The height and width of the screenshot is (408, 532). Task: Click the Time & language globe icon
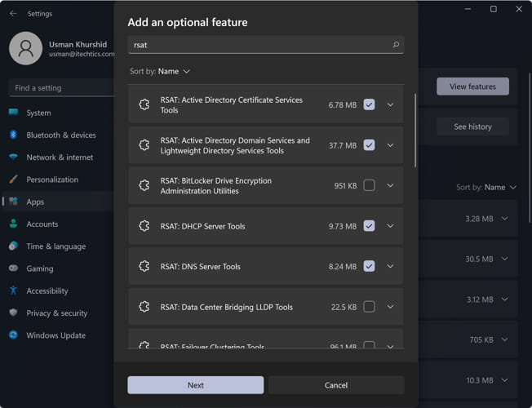(x=13, y=246)
